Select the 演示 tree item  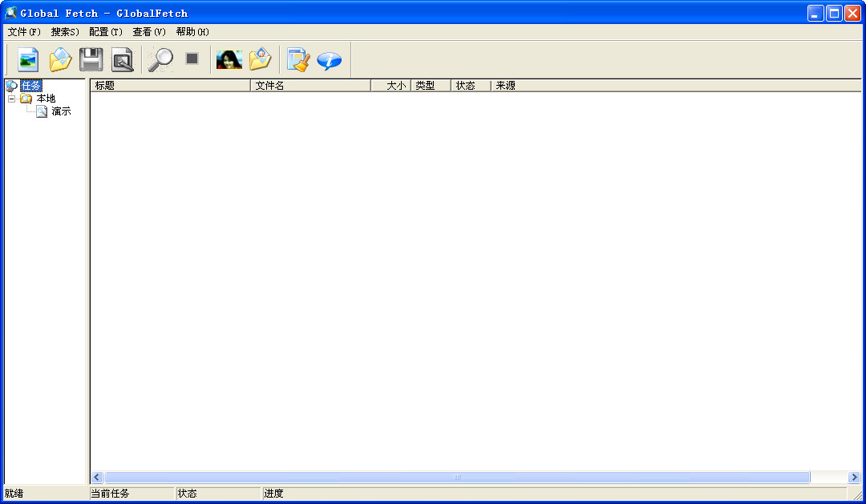(x=61, y=111)
